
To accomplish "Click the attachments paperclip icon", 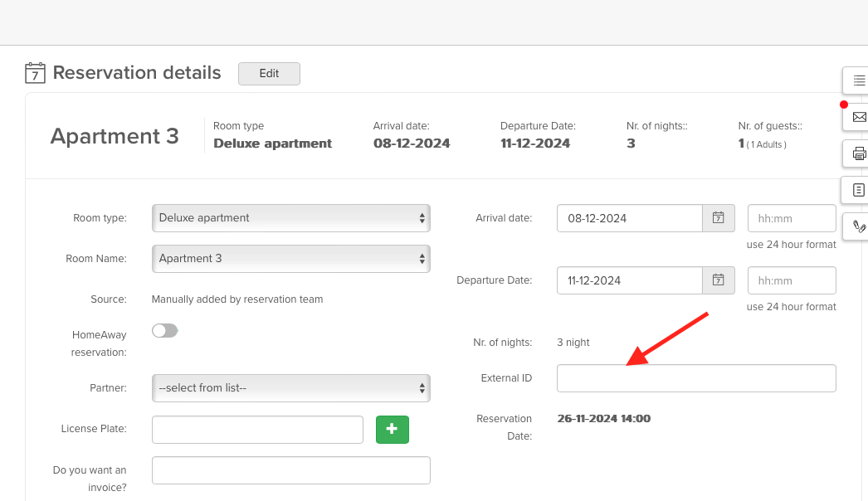I will click(861, 226).
